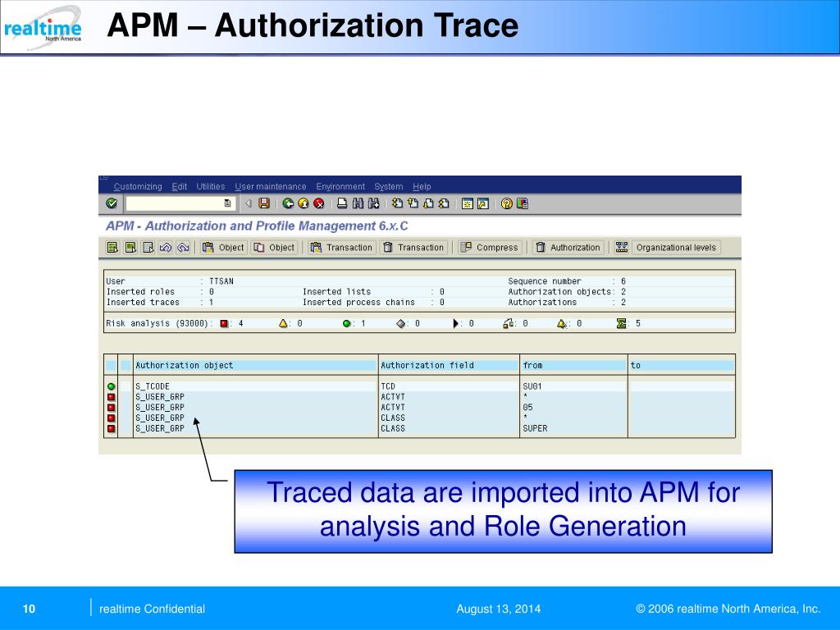Click the icon left of Organizational levels
The image size is (840, 630).
coord(622,247)
